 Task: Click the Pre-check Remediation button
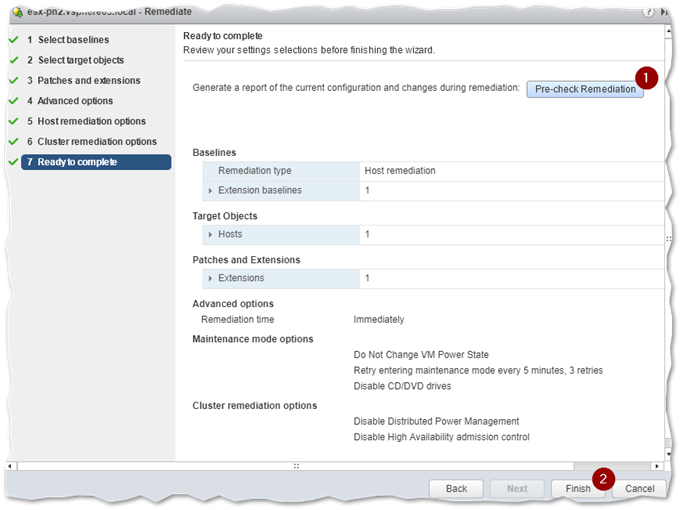pyautogui.click(x=585, y=89)
